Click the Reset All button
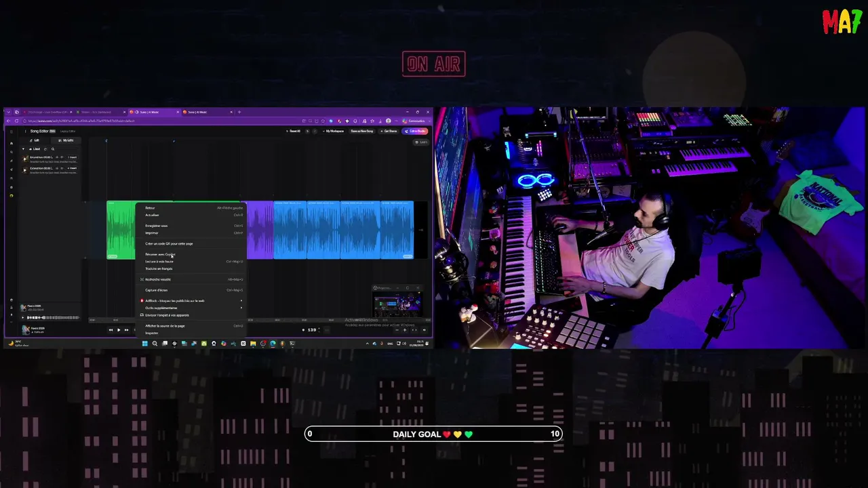This screenshot has height=488, width=868. [x=294, y=131]
